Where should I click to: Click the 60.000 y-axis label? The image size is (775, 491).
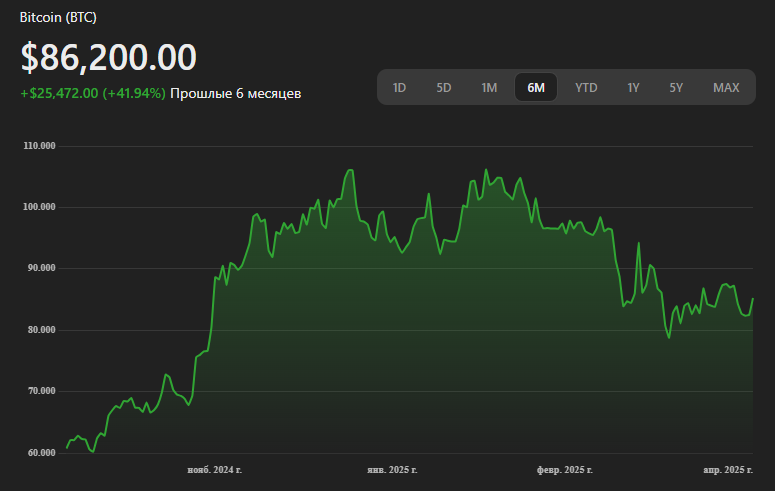(x=42, y=453)
